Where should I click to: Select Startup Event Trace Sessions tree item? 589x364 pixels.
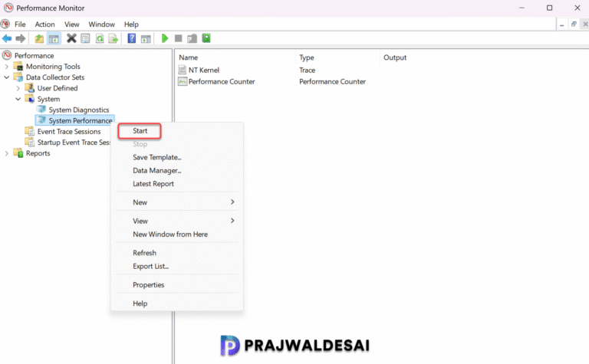point(74,143)
